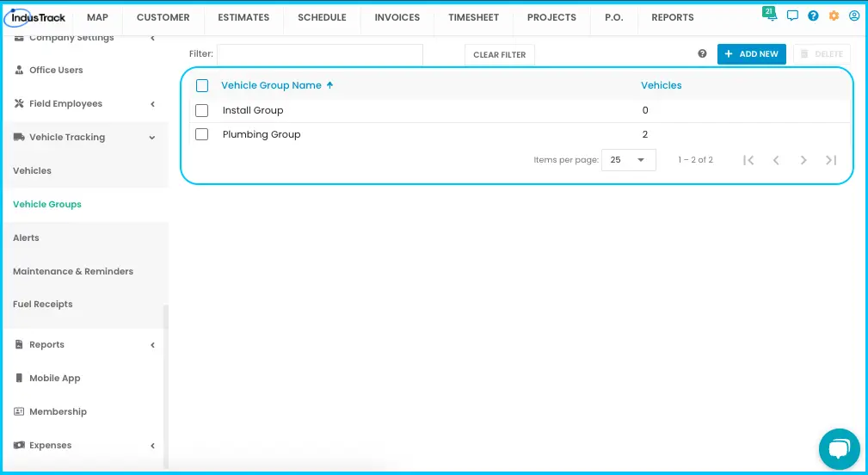Collapse the Vehicle Tracking chevron

pos(151,138)
